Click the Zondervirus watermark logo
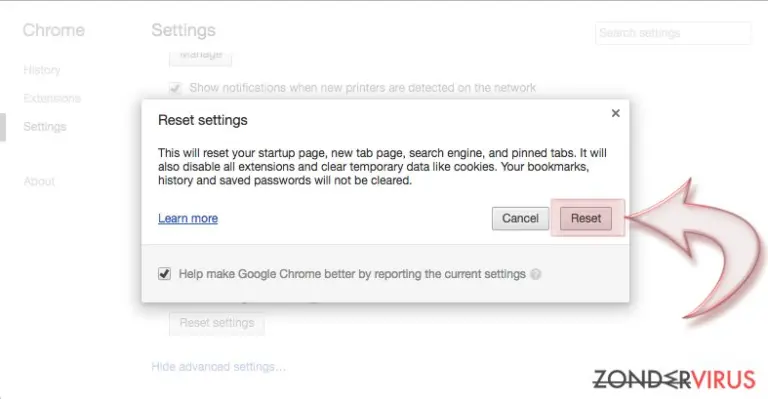Screen dimensions: 768x399 674,379
